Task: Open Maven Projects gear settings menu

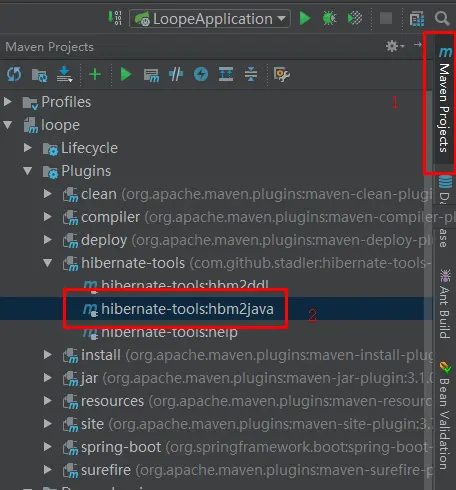Action: tap(395, 46)
